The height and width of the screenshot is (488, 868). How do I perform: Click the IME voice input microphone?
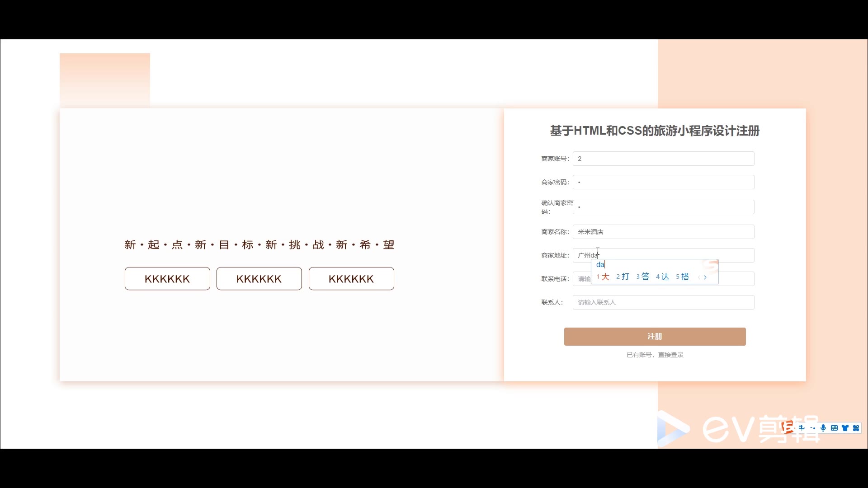click(x=823, y=428)
